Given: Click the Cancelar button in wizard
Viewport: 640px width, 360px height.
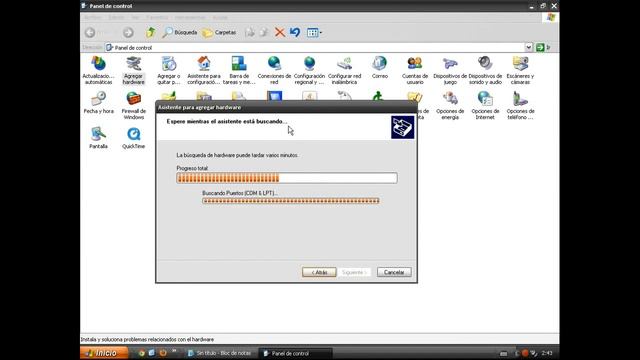Looking at the screenshot, I should [x=394, y=272].
